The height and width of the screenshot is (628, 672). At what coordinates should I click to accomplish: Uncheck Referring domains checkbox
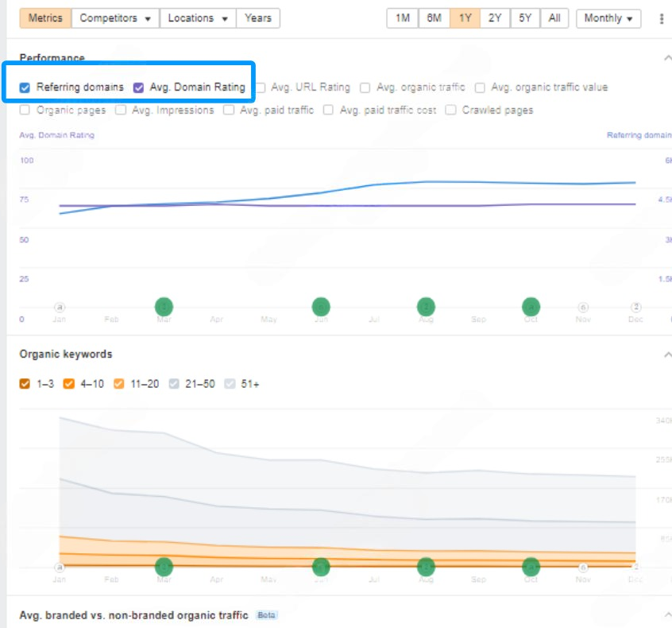[25, 87]
